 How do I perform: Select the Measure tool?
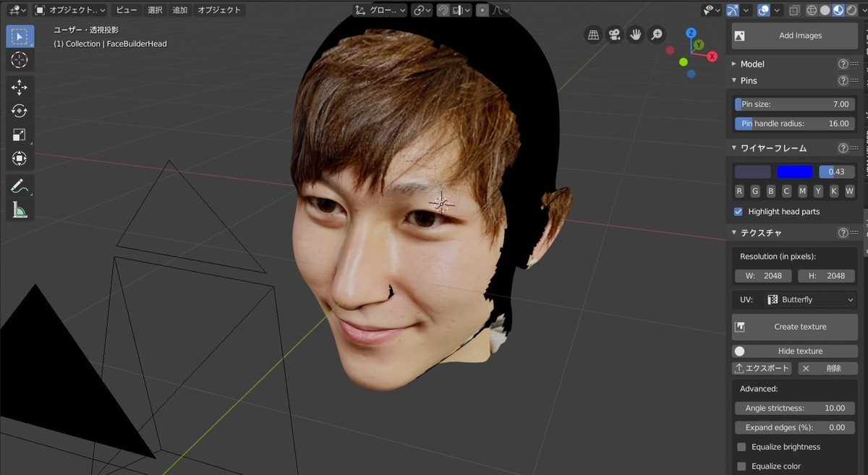20,210
